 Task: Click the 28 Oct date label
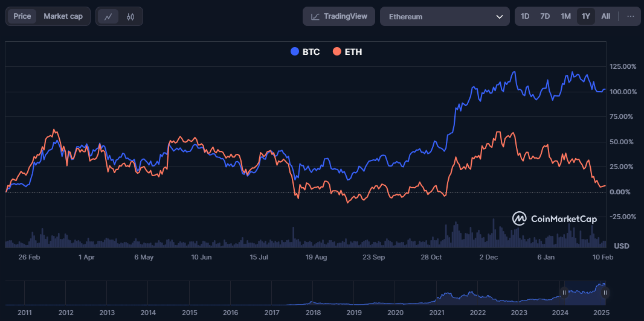pyautogui.click(x=431, y=258)
